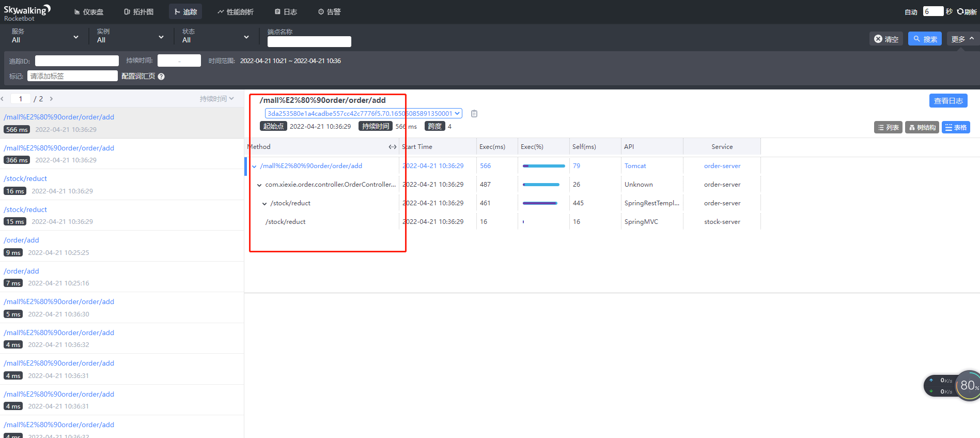Collapse the SpringRestTemplate /stock/reduct span
This screenshot has width=980, height=438.
coord(265,203)
